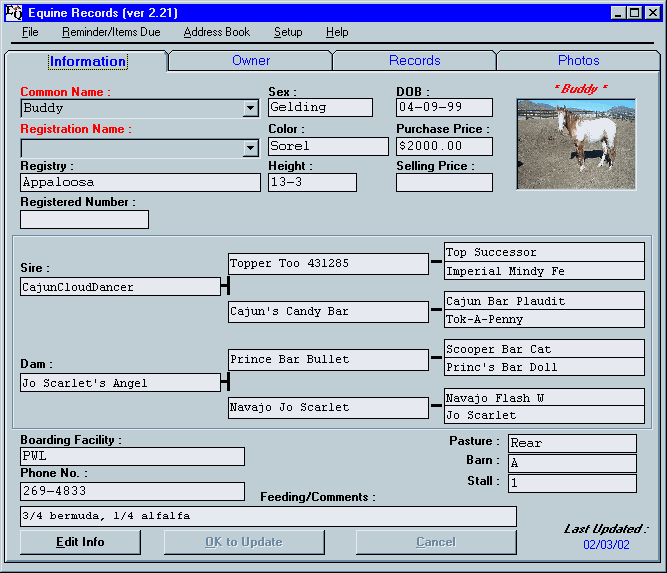Select the Dam field Jo Scarlet's Angel

click(120, 383)
